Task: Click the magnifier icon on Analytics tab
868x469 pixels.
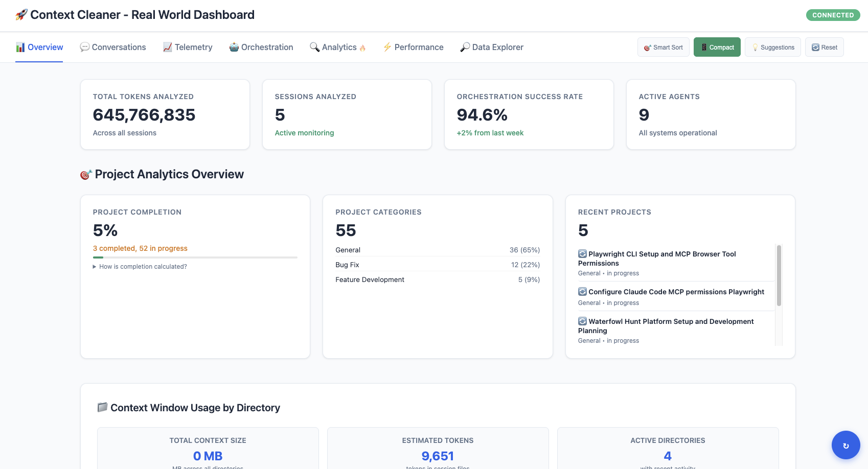Action: [x=314, y=47]
